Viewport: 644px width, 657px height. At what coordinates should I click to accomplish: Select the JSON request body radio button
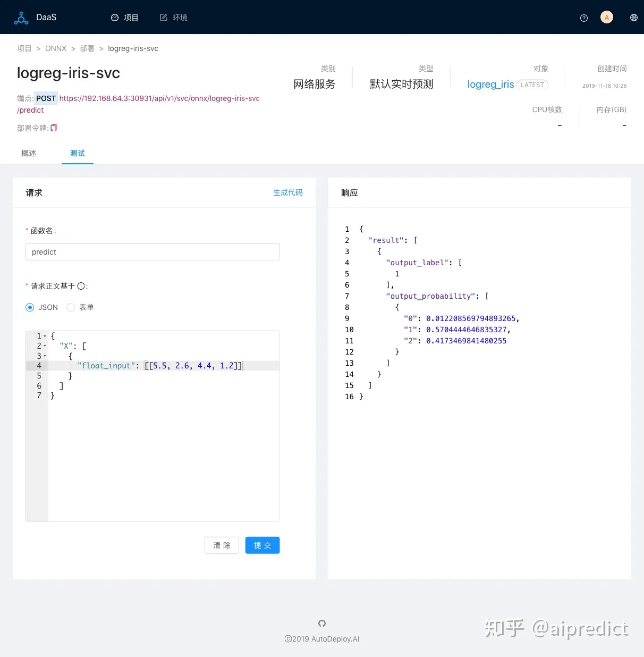pos(30,307)
